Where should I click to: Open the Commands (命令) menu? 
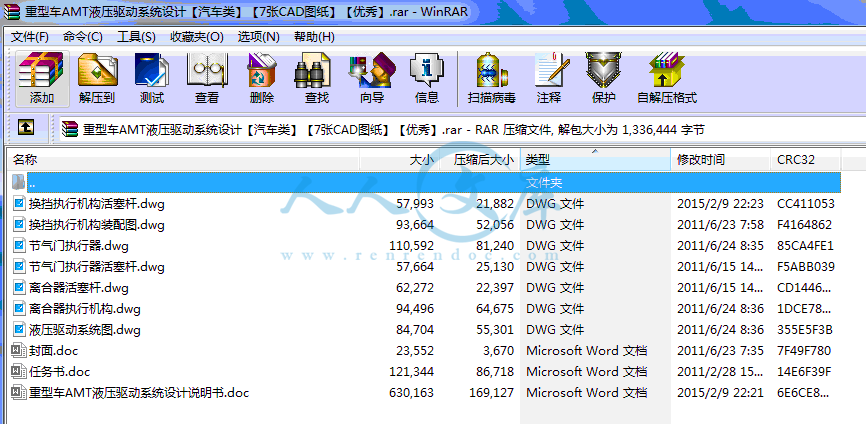point(83,37)
